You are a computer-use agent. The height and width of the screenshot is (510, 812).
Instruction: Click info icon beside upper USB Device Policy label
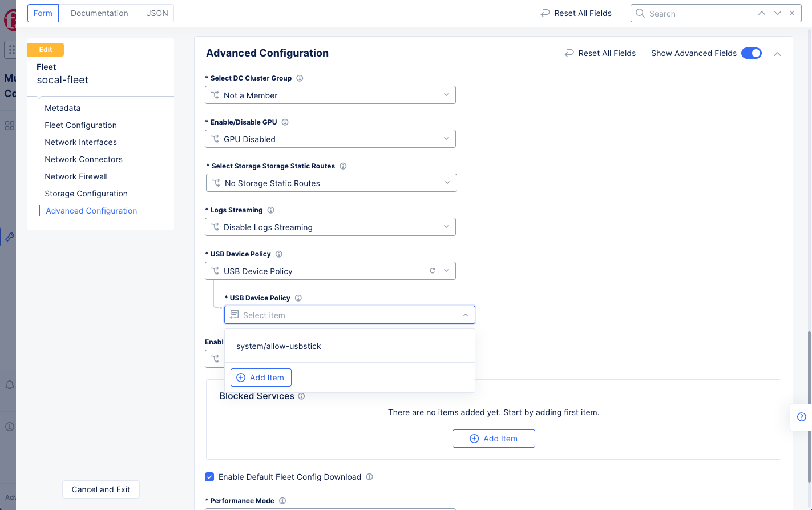pos(279,254)
